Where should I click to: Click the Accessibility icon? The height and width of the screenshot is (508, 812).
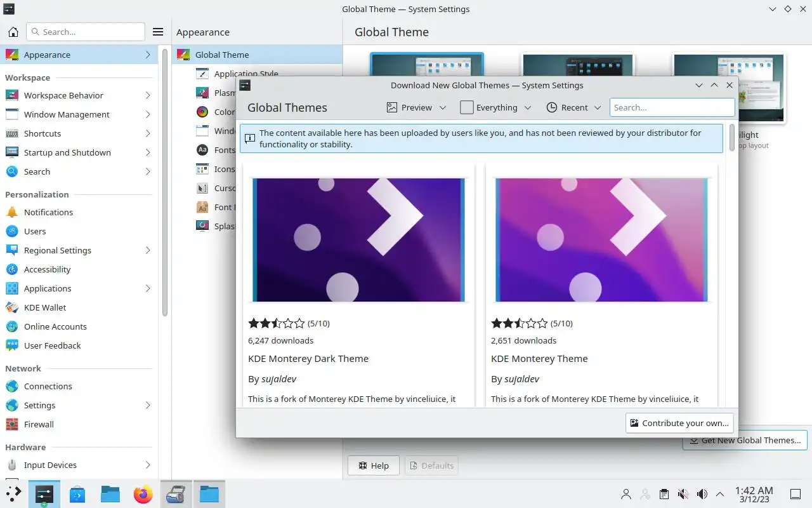pyautogui.click(x=12, y=269)
